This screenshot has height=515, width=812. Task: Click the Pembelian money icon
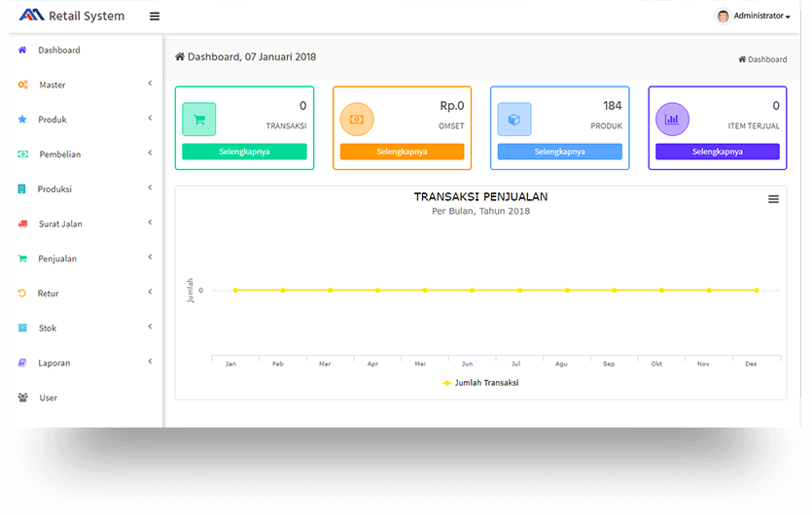pos(22,154)
